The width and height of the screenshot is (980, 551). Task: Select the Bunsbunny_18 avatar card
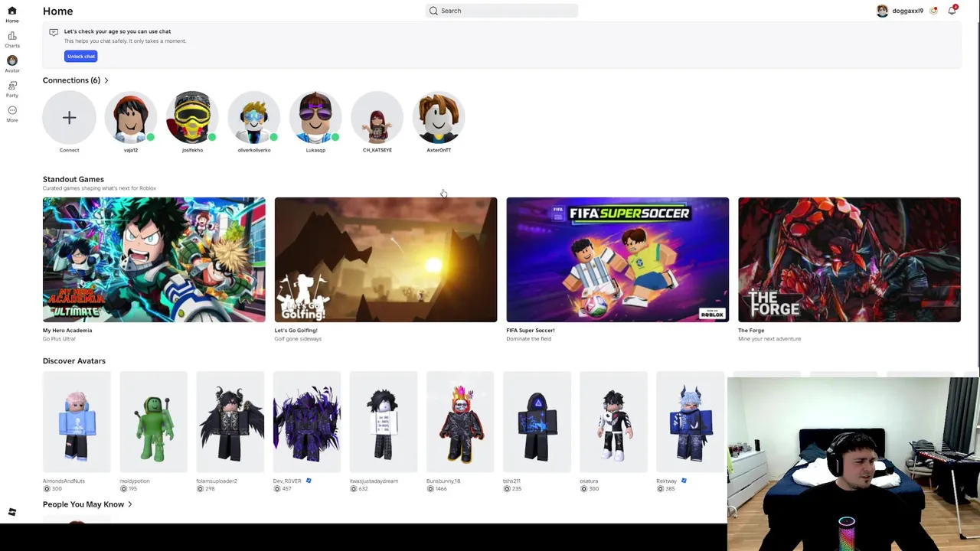click(x=460, y=423)
